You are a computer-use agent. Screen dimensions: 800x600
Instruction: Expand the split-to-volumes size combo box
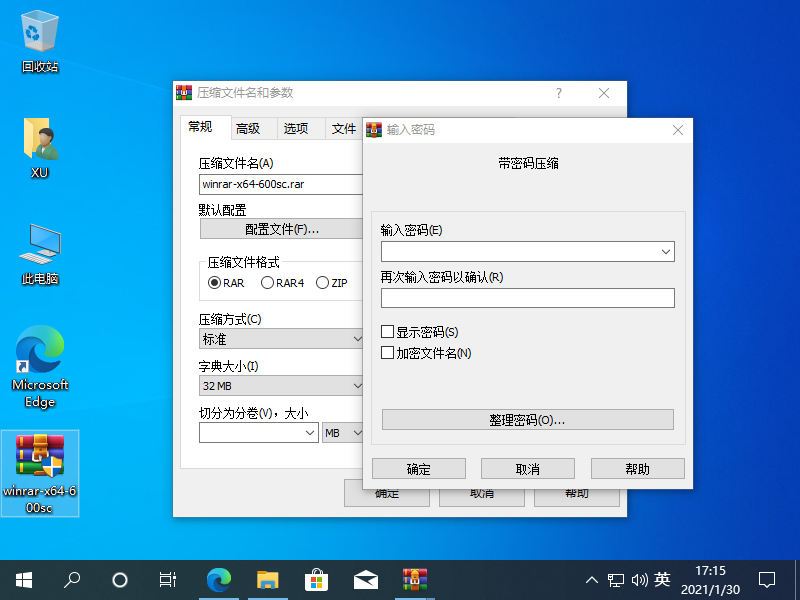click(x=309, y=433)
